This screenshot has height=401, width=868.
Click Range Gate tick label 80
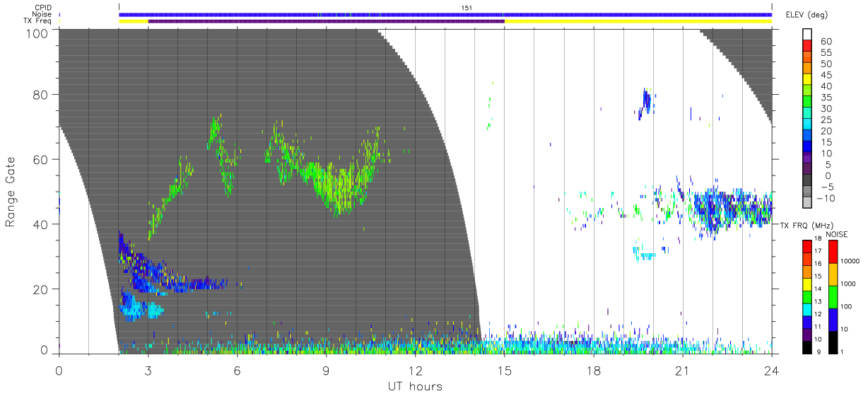pyautogui.click(x=40, y=95)
